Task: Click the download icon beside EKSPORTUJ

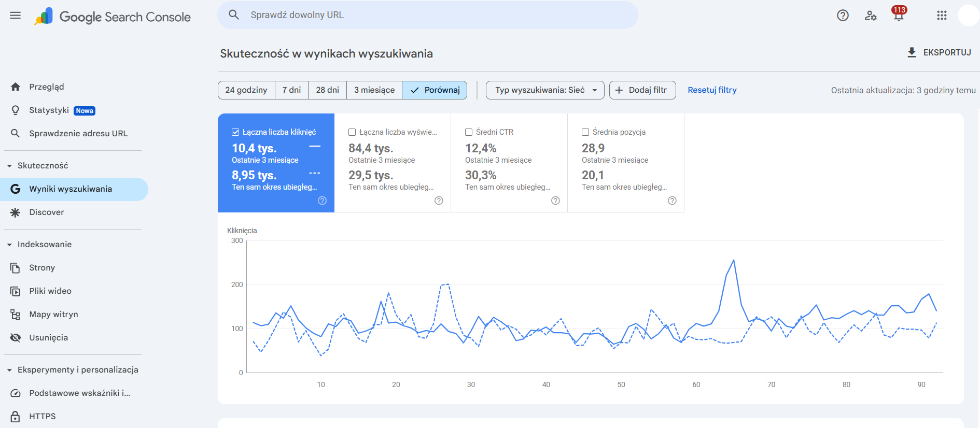Action: (x=912, y=52)
